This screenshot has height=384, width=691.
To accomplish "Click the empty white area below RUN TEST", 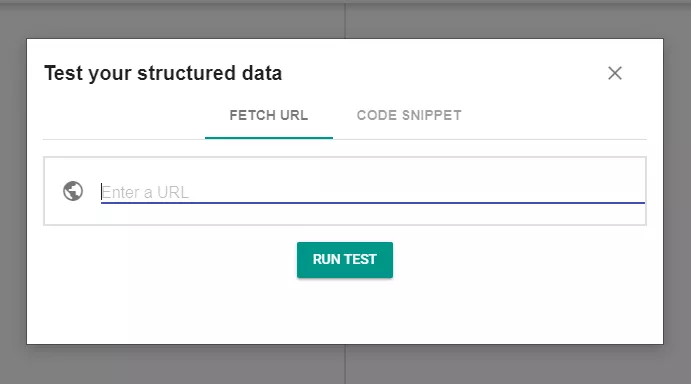I will click(x=345, y=311).
